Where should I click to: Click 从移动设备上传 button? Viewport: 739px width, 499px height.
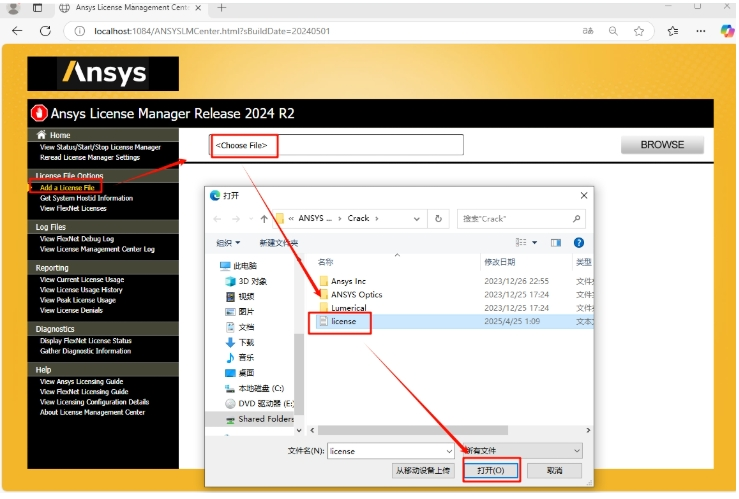coord(423,470)
